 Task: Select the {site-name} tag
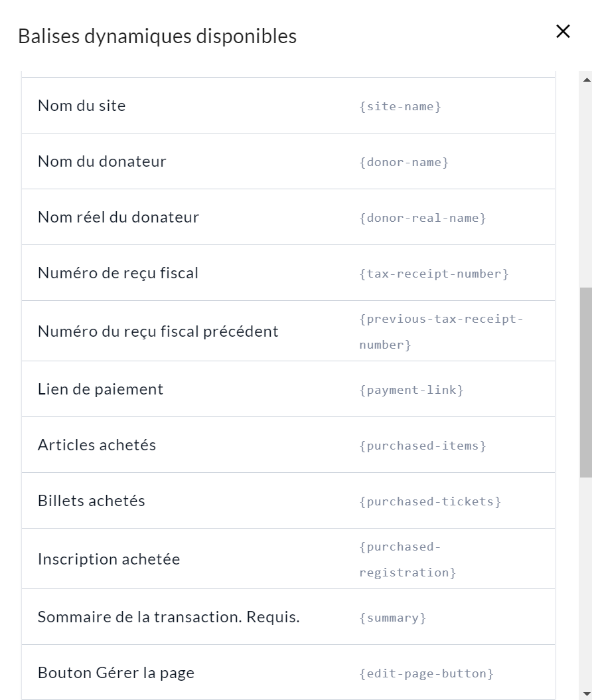[400, 106]
